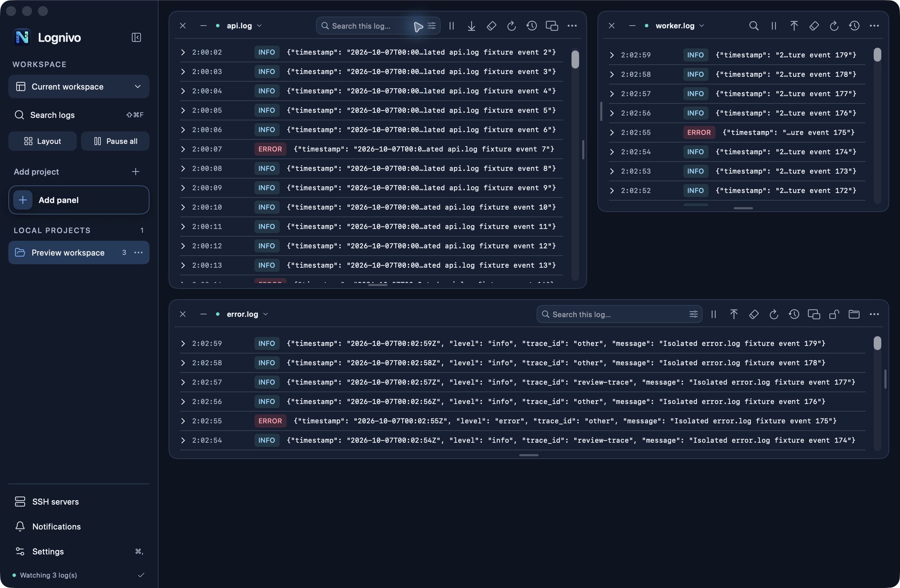
Task: Pop out api.log into a separate window
Action: click(x=552, y=26)
